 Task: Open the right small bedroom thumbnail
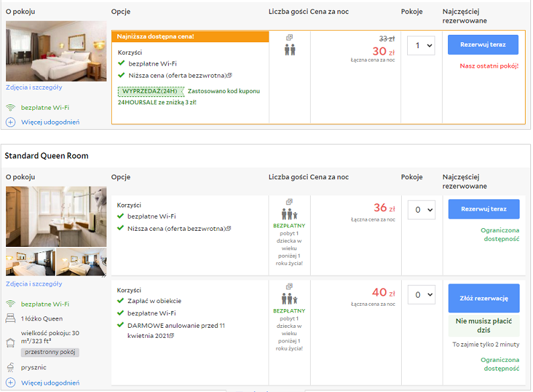81,262
